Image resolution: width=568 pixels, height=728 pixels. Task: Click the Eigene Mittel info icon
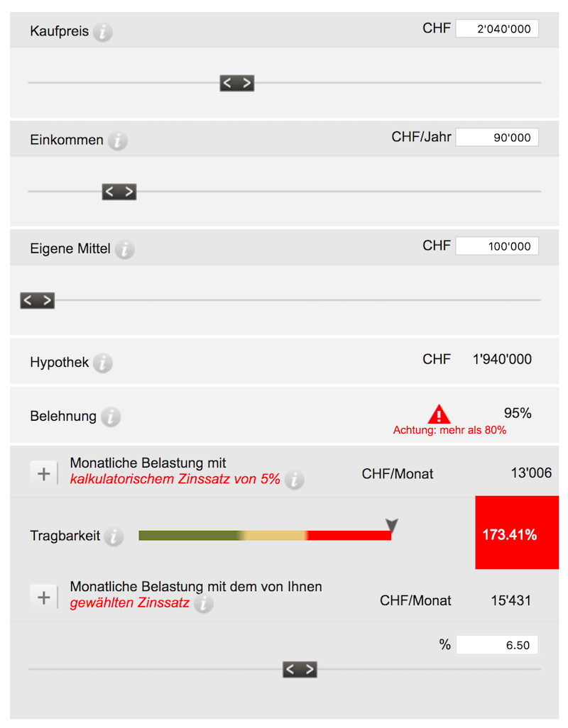[x=124, y=249]
